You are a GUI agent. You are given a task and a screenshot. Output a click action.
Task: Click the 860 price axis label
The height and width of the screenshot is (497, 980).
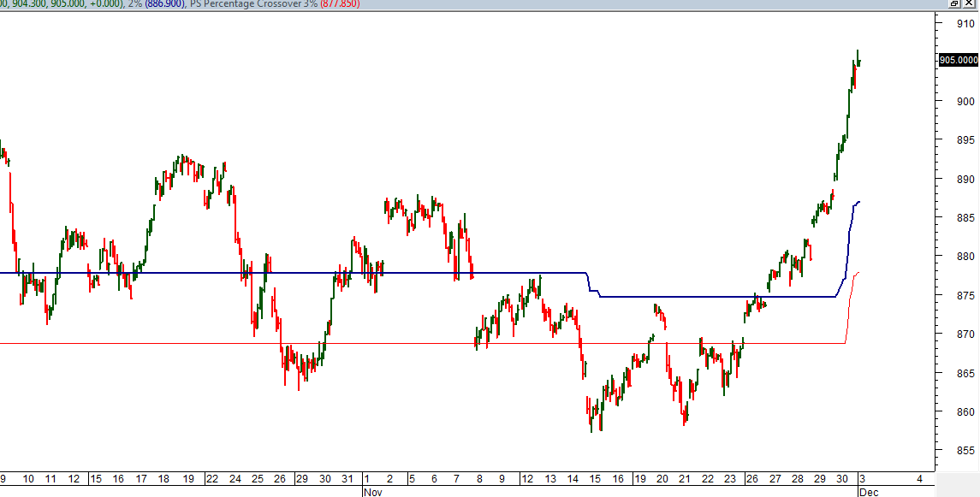click(x=965, y=412)
